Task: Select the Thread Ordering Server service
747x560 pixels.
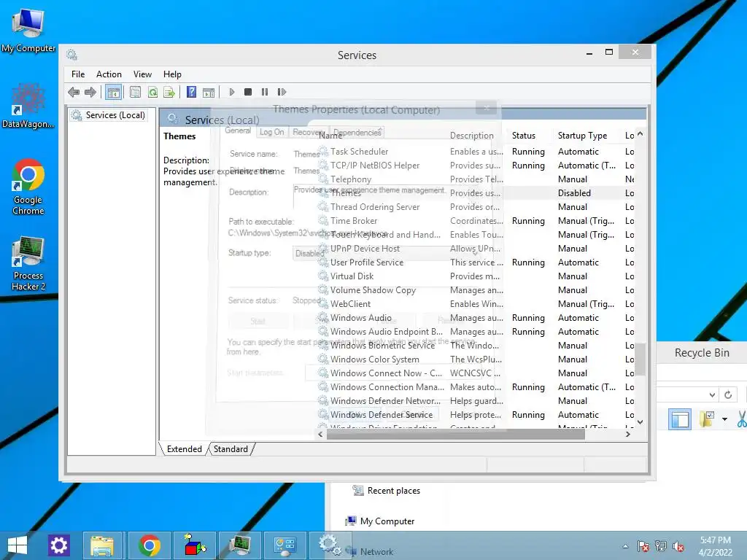Action: point(476,206)
